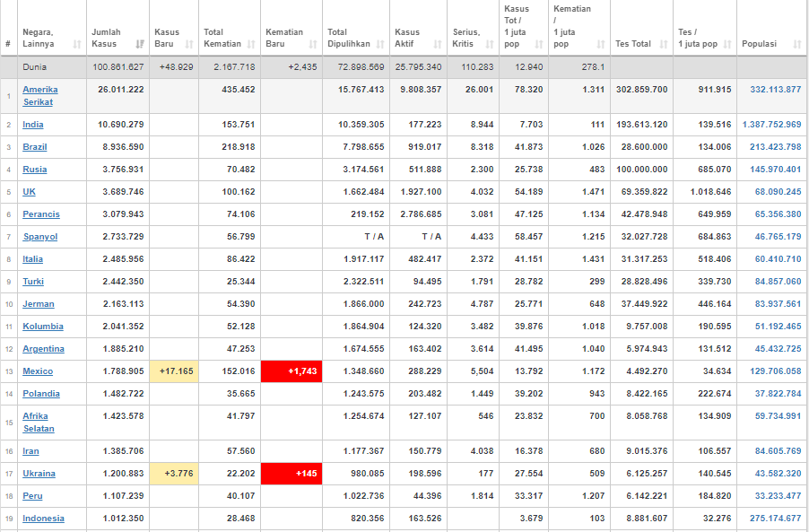Click Mexico population 129.706.058
The height and width of the screenshot is (532, 809).
coord(776,371)
